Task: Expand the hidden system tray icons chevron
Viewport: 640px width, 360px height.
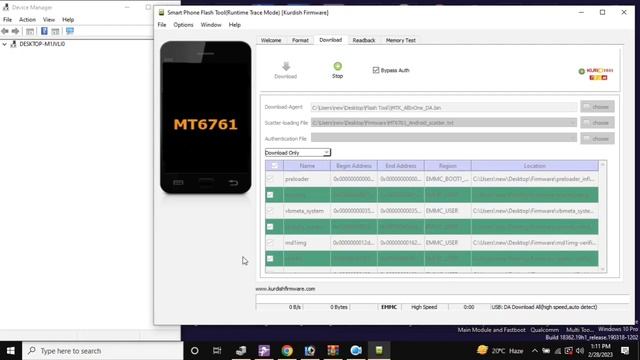Action: point(535,351)
